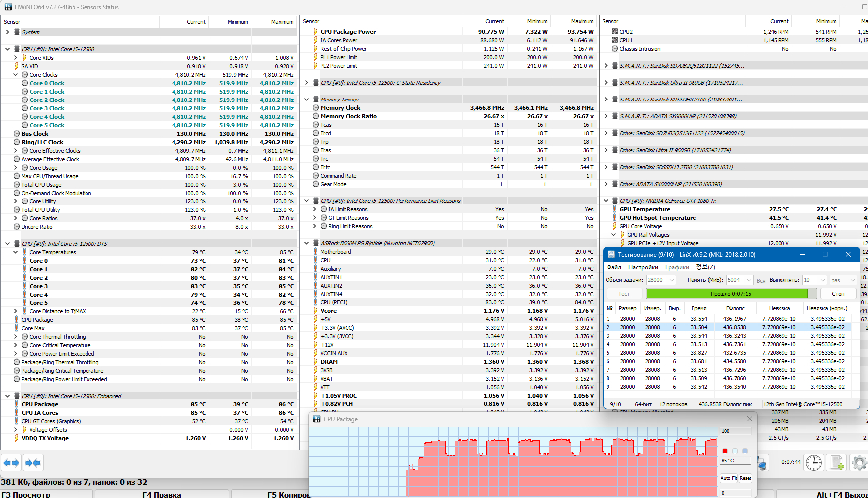Image resolution: width=868 pixels, height=498 pixels.
Task: Open the Файл menu in LinX
Action: (614, 267)
